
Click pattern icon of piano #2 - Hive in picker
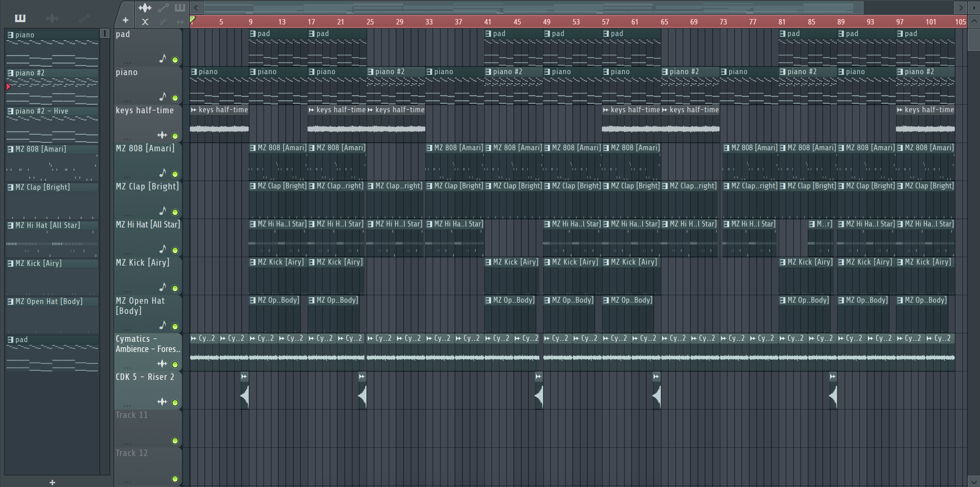[x=11, y=111]
